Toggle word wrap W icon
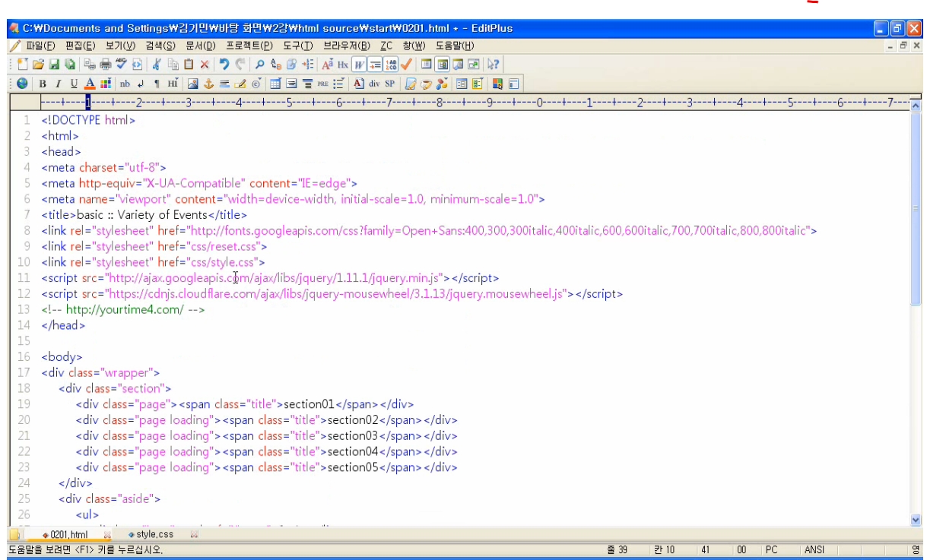Image resolution: width=927 pixels, height=560 pixels. coord(359,65)
